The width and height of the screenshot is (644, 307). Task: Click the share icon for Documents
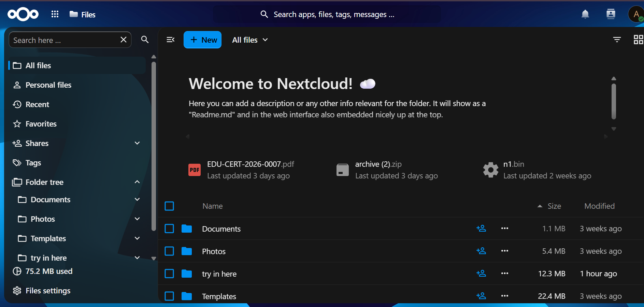[481, 228]
